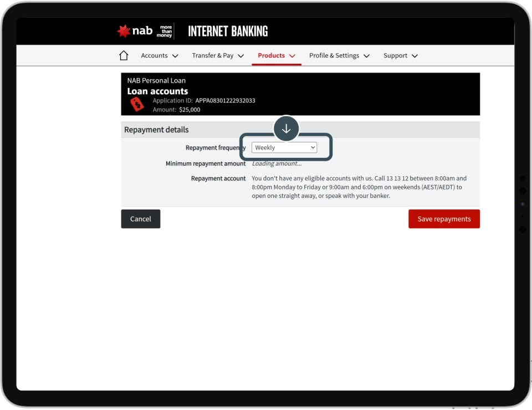
Task: Click the circled down arrow indicator
Action: coord(286,129)
